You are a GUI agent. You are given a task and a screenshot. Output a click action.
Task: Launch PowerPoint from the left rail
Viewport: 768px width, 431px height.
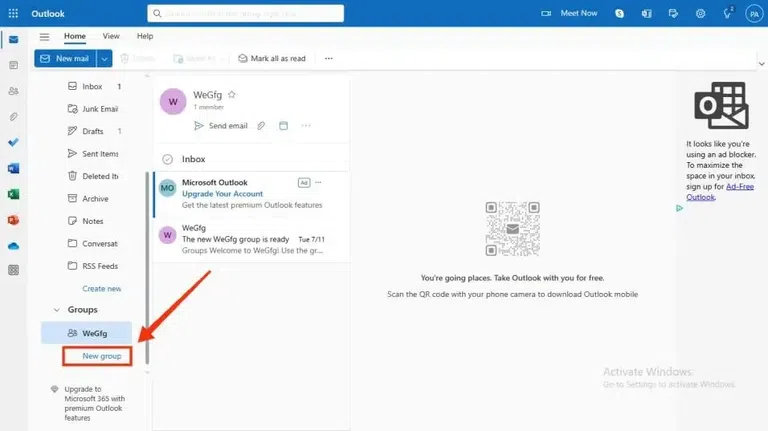14,220
